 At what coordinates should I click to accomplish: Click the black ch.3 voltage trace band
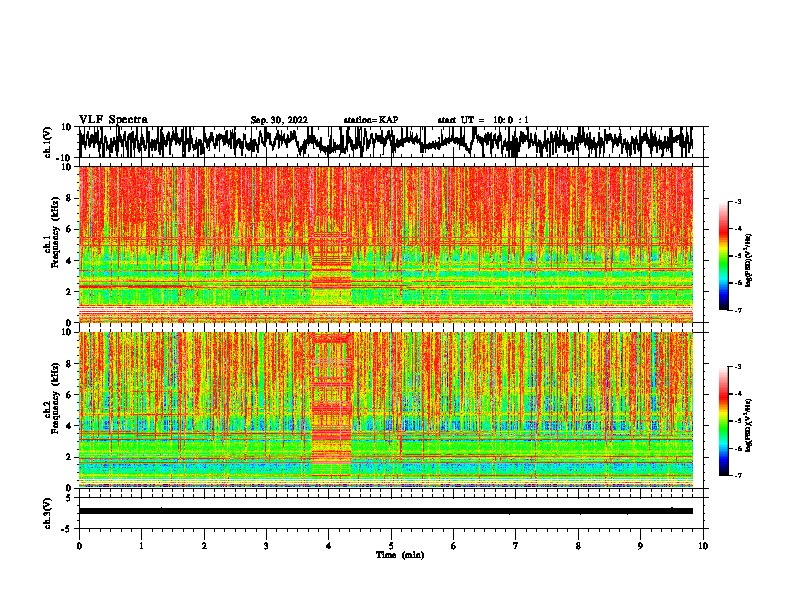385,511
